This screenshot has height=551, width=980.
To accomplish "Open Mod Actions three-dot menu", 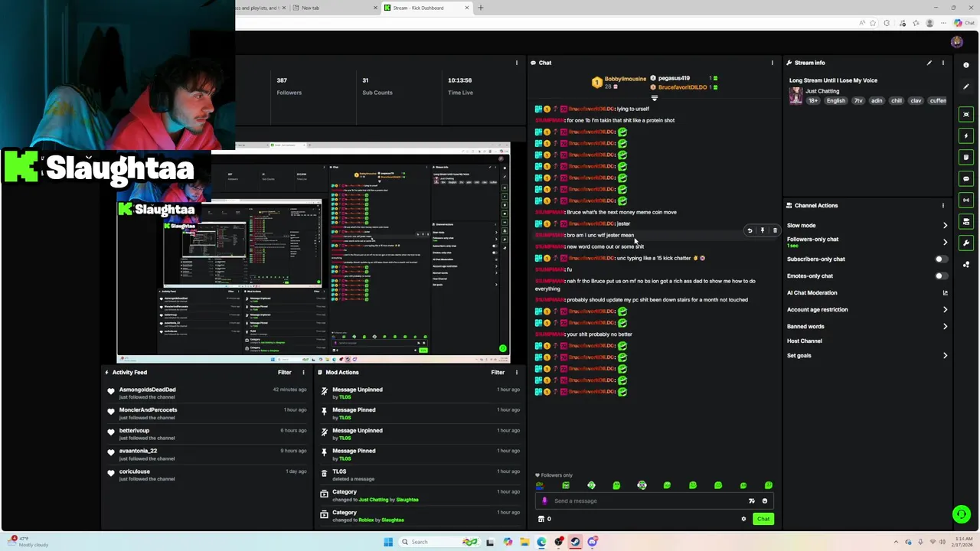I will tap(517, 373).
